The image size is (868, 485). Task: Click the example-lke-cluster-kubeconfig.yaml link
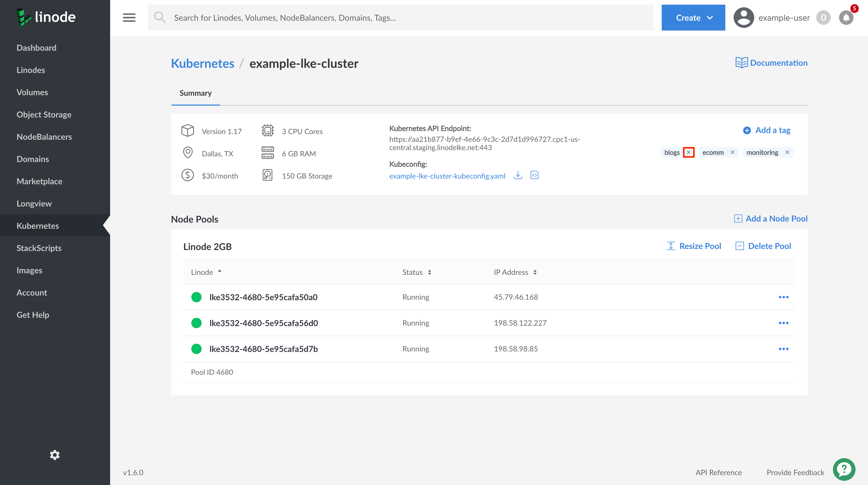(448, 175)
